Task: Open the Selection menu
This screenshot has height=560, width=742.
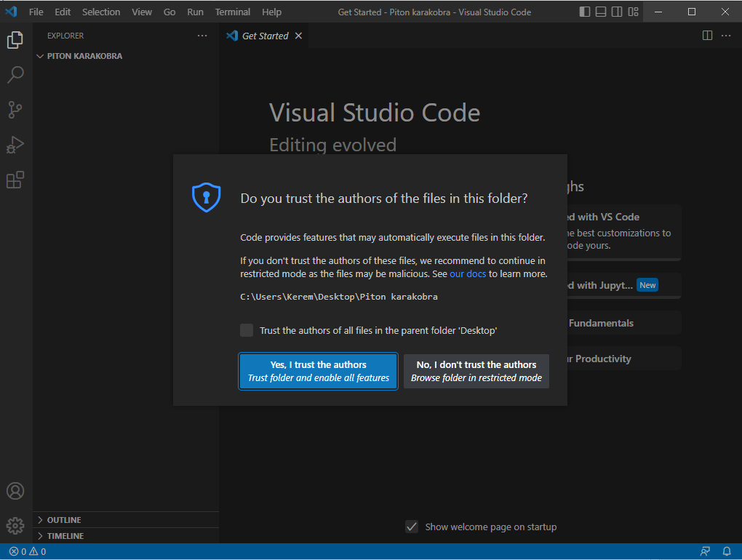Action: [101, 12]
